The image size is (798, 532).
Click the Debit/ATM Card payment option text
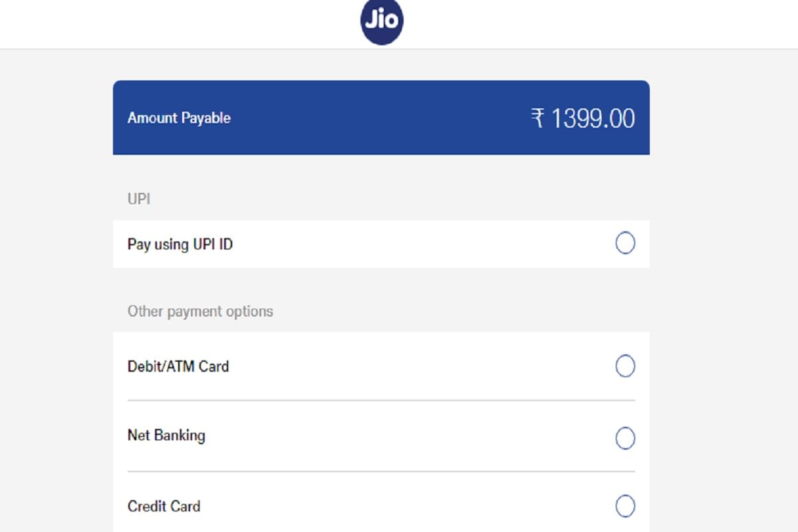(x=178, y=366)
